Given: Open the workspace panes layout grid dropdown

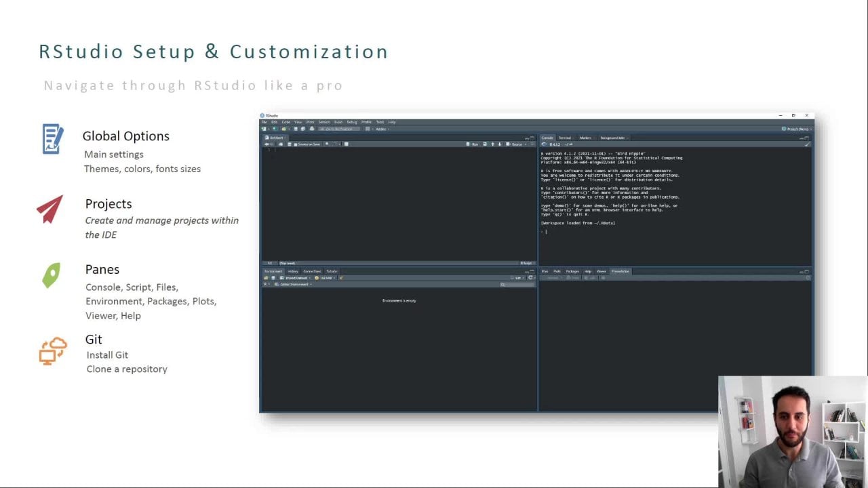Looking at the screenshot, I should point(368,129).
